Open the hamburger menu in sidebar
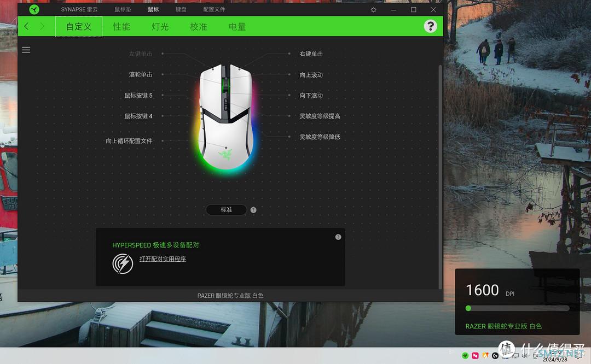Viewport: 591px width, 364px height. (26, 50)
